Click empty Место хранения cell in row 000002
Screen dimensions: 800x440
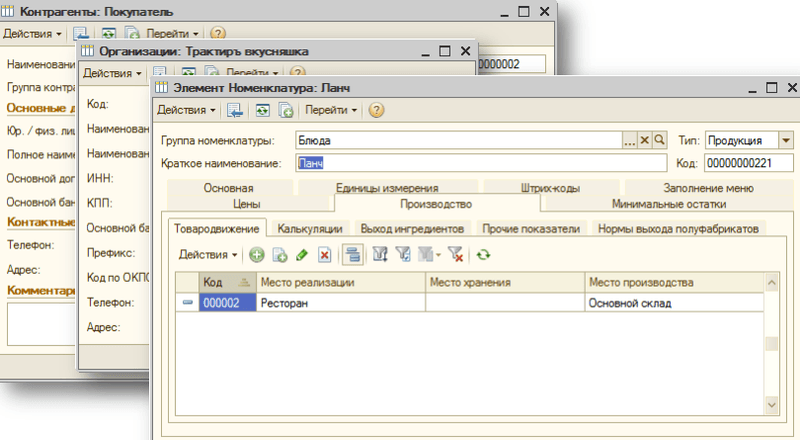click(505, 303)
